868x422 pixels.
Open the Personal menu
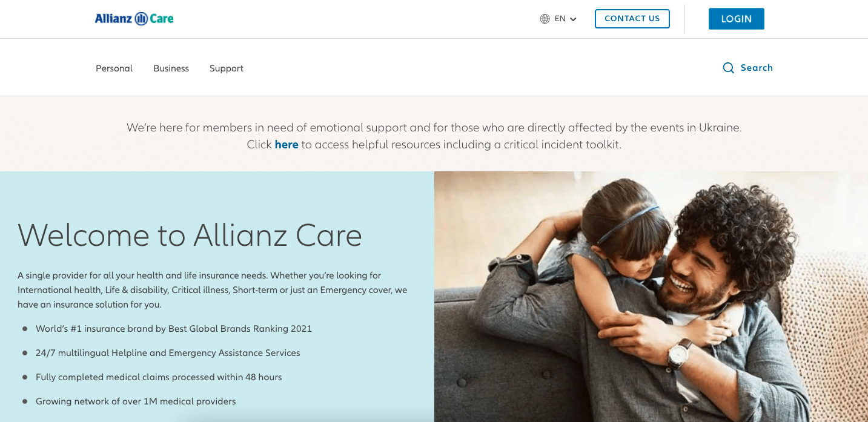coord(114,68)
